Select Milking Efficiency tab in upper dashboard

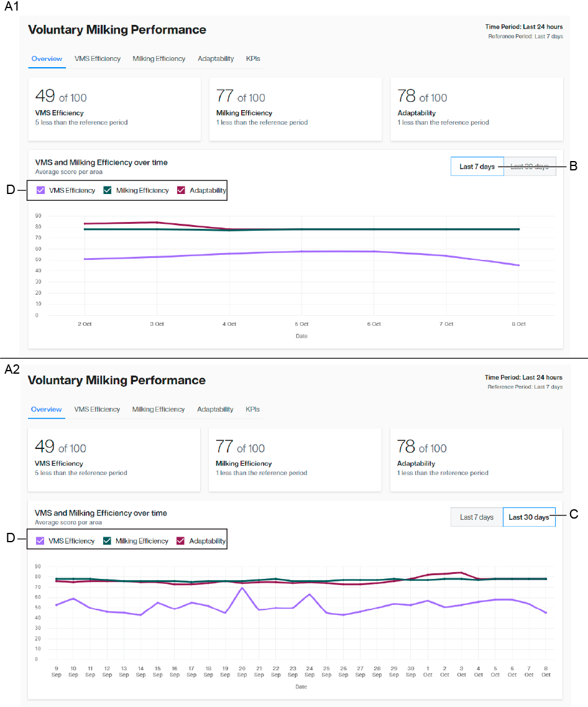pyautogui.click(x=158, y=58)
